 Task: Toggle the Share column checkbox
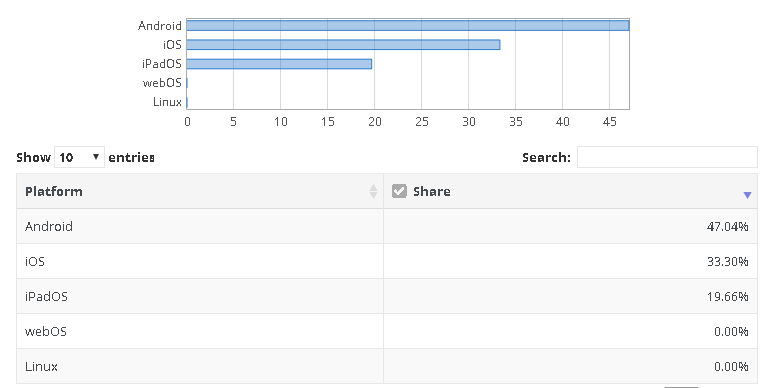pos(399,191)
